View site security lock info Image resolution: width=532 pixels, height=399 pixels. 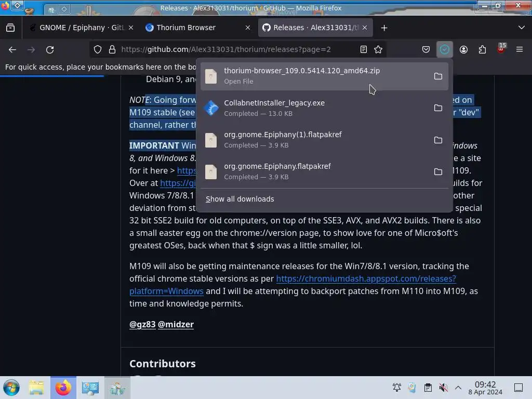coord(112,49)
